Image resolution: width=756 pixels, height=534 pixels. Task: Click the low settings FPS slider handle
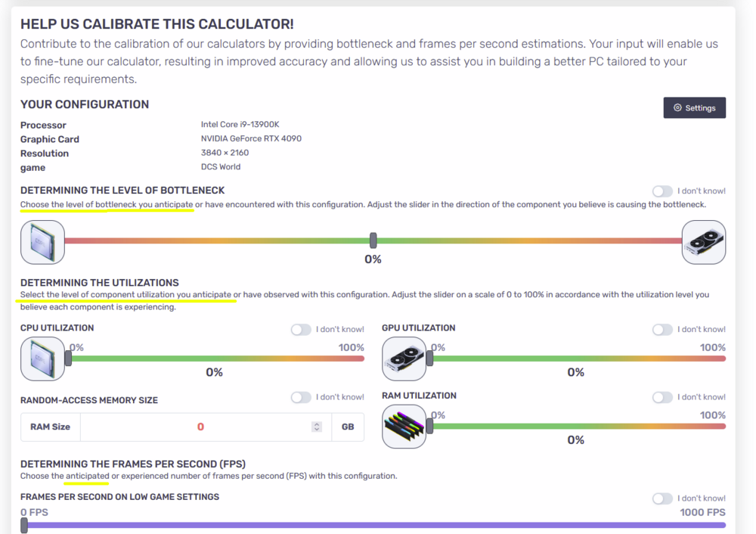(24, 525)
